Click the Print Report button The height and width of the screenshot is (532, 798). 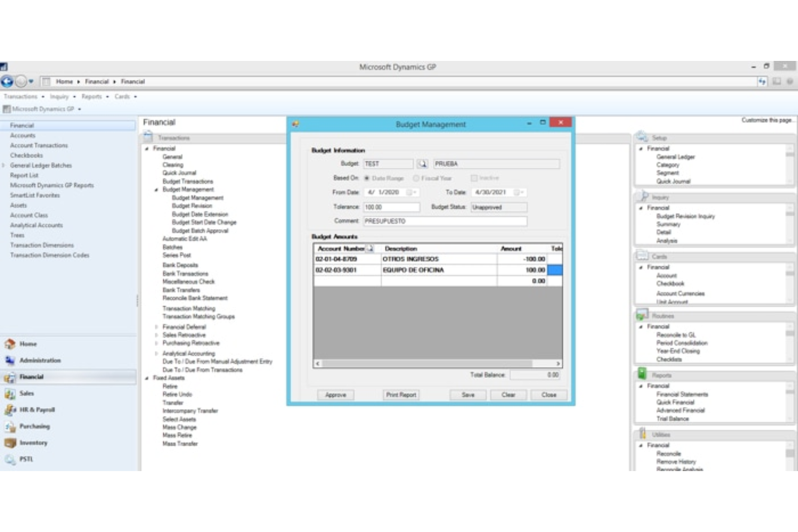point(401,395)
